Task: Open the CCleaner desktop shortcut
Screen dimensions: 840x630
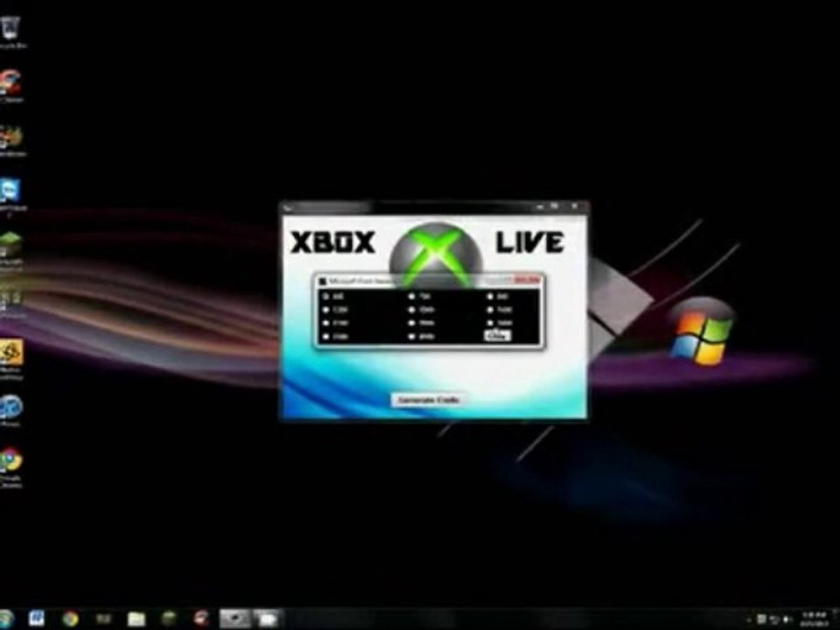Action: pos(10,86)
